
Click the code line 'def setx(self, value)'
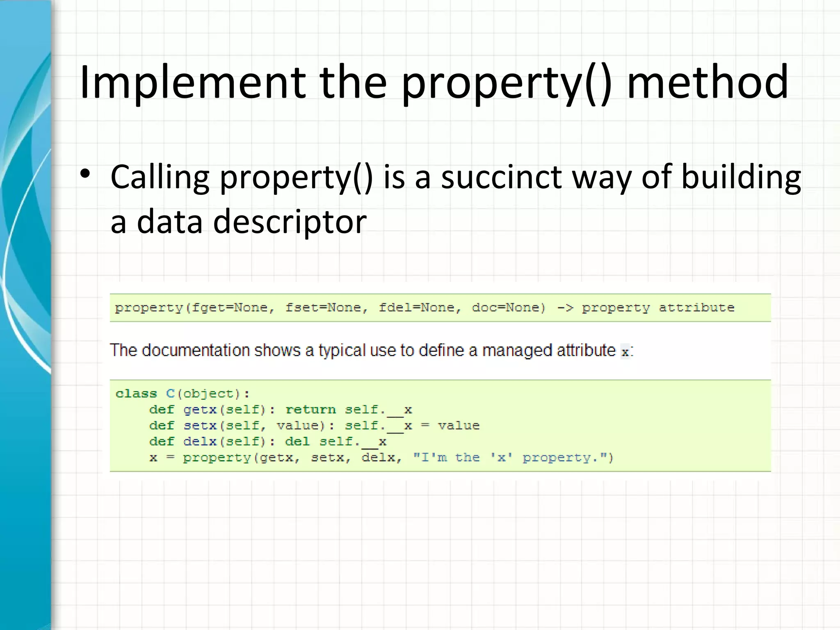(315, 426)
